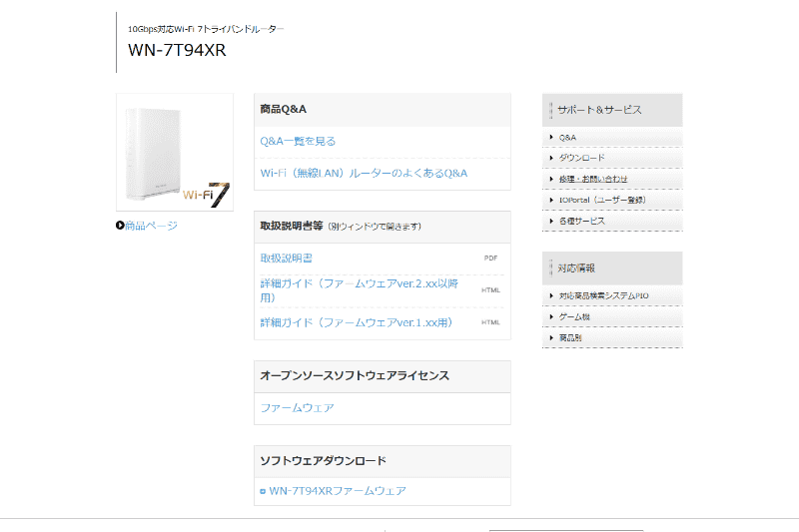Image resolution: width=799 pixels, height=532 pixels.
Task: Click the ソフトウェアダウンロード heading
Action: 323,461
